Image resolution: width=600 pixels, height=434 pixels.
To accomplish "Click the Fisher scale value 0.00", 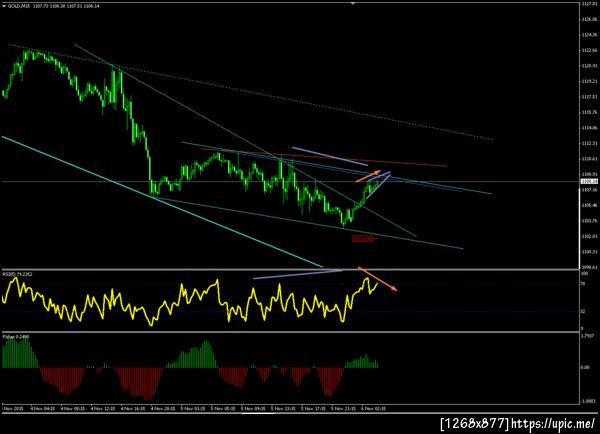I will [x=585, y=367].
